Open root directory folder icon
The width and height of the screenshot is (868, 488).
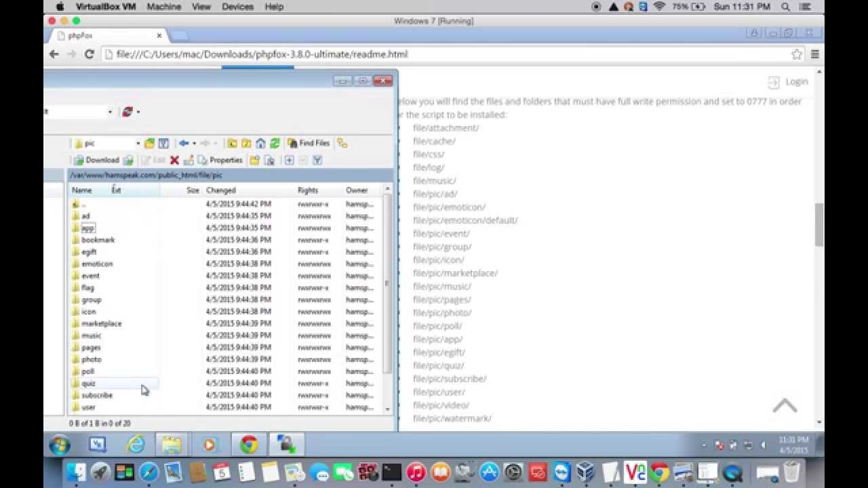[246, 143]
